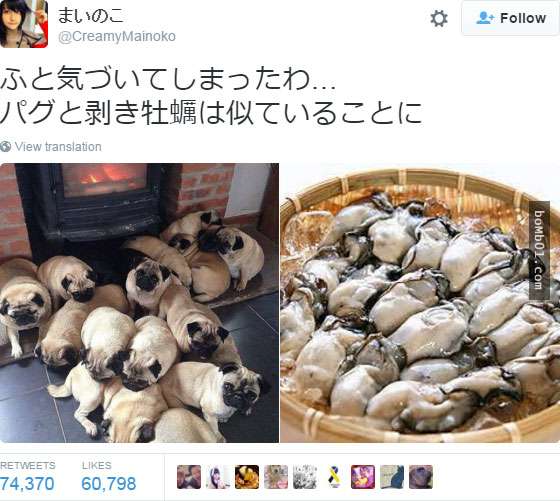View the 74,370 retweets list

[x=28, y=477]
